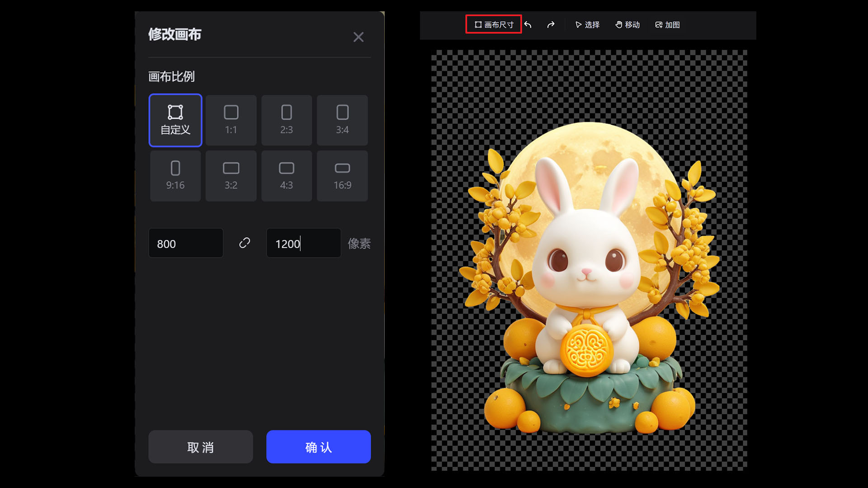868x488 pixels.
Task: Click the height field showing 1200
Action: click(303, 243)
